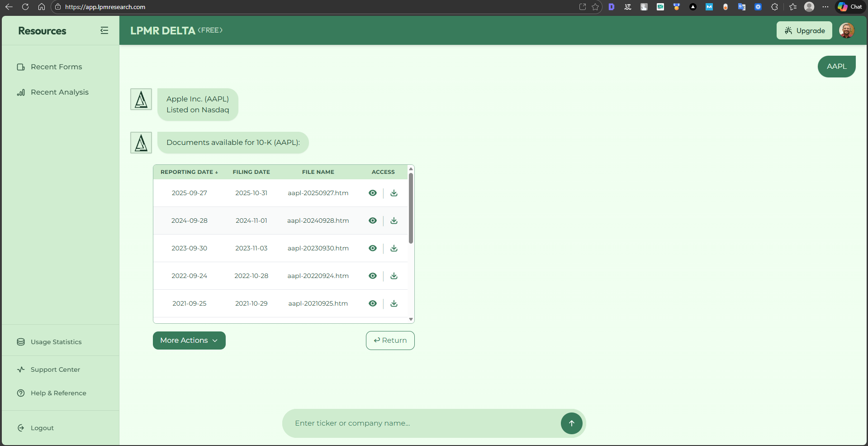Select the AAPL ticker chip
868x446 pixels.
coord(836,66)
